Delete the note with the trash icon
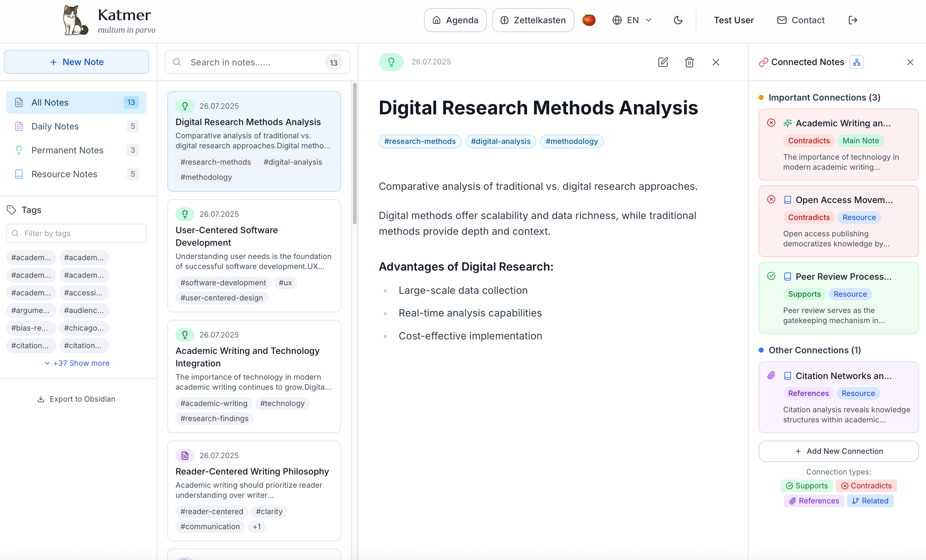Image resolution: width=926 pixels, height=560 pixels. (x=689, y=62)
